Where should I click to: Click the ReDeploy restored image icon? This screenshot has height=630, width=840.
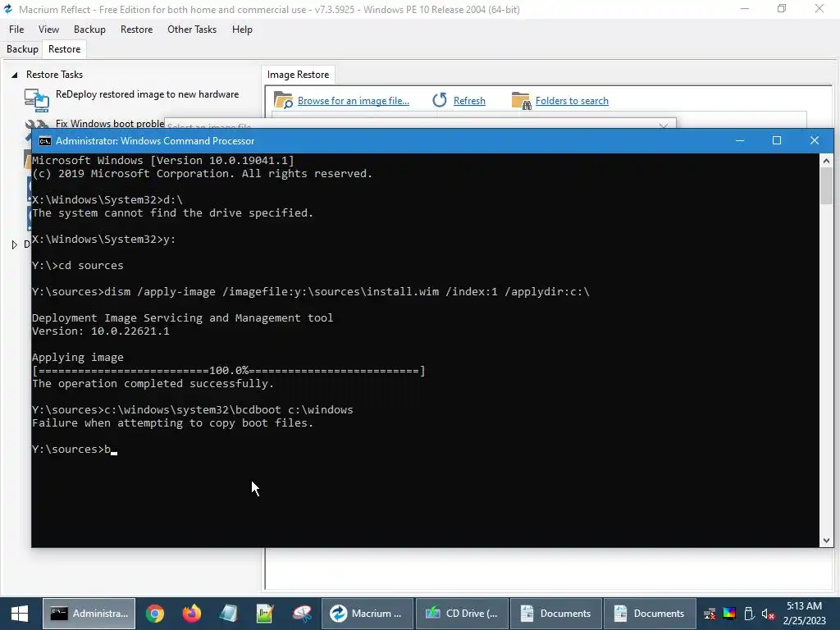[36, 99]
